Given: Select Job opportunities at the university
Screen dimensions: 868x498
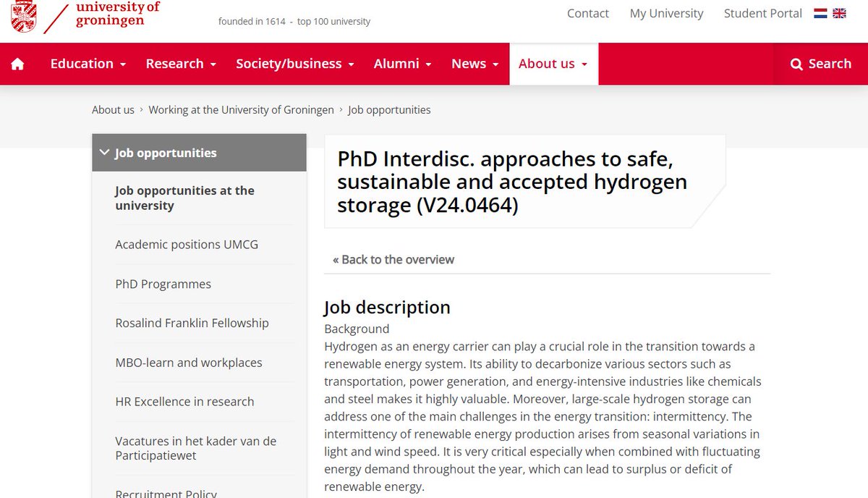Looking at the screenshot, I should point(184,198).
